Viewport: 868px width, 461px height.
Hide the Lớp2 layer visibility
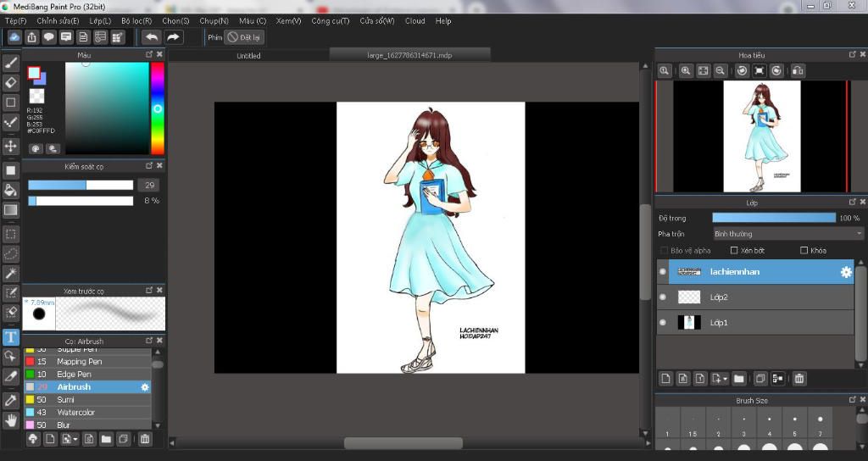point(663,297)
